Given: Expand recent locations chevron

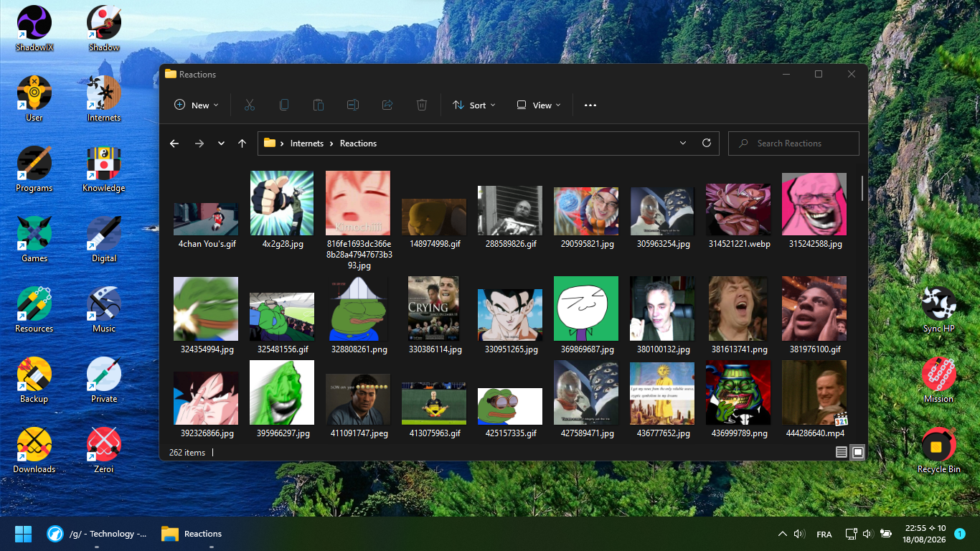Looking at the screenshot, I should [x=221, y=143].
